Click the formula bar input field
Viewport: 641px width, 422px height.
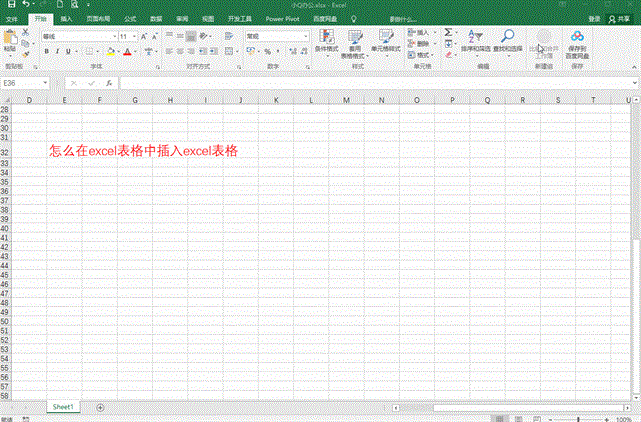pyautogui.click(x=370, y=83)
